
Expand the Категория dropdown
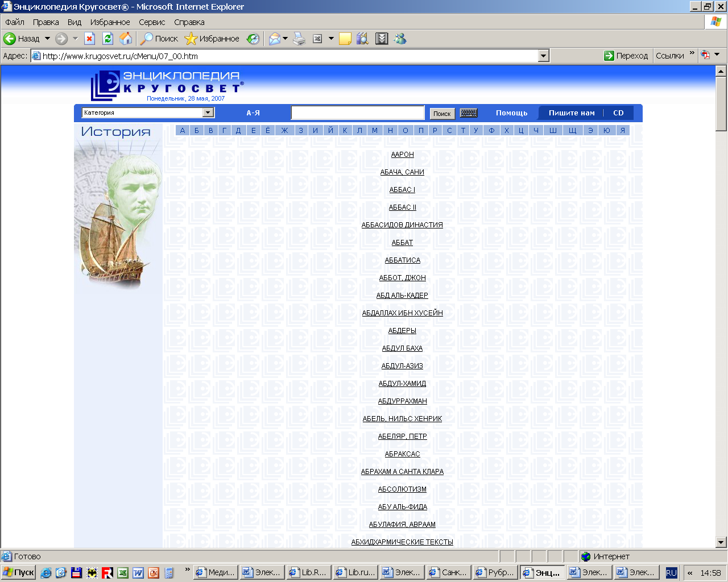point(208,113)
